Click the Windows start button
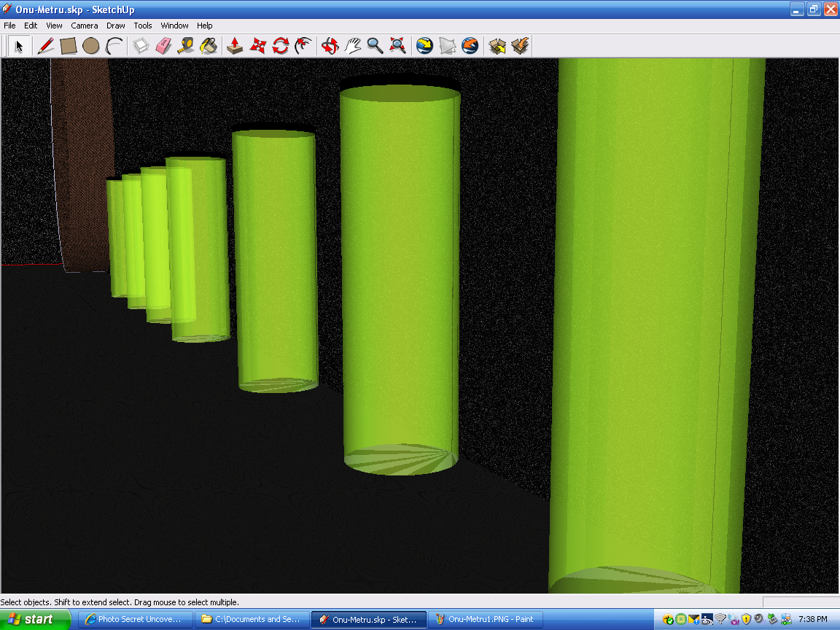 [x=35, y=619]
